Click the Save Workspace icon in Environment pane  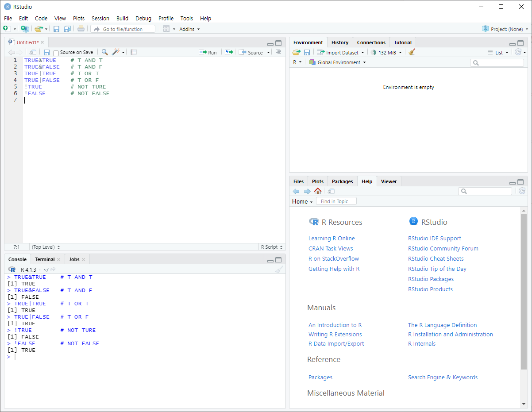click(x=307, y=52)
